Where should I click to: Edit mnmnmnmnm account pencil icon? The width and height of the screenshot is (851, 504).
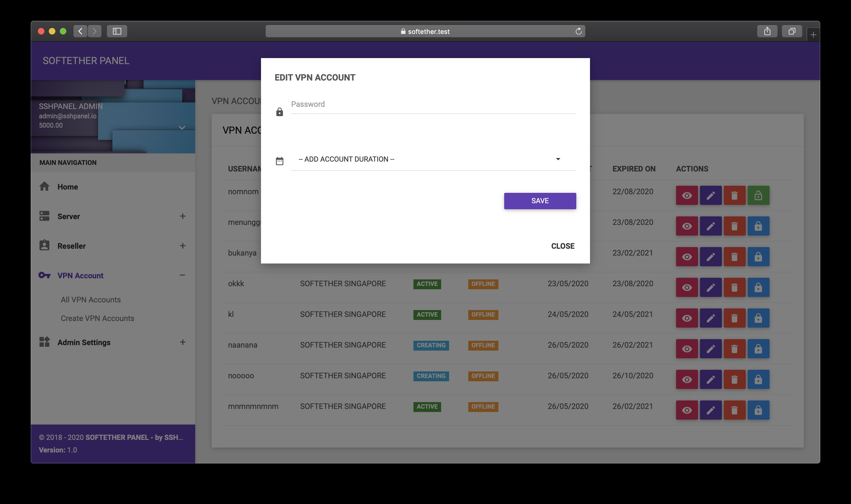click(x=710, y=410)
